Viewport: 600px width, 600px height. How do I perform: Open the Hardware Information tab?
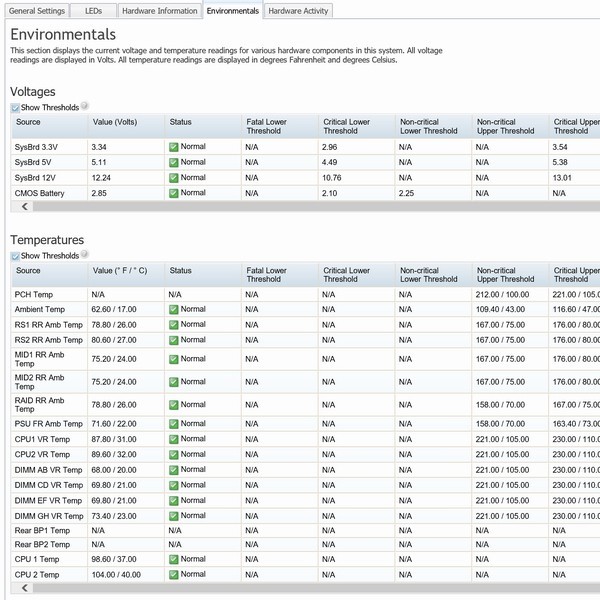click(160, 11)
